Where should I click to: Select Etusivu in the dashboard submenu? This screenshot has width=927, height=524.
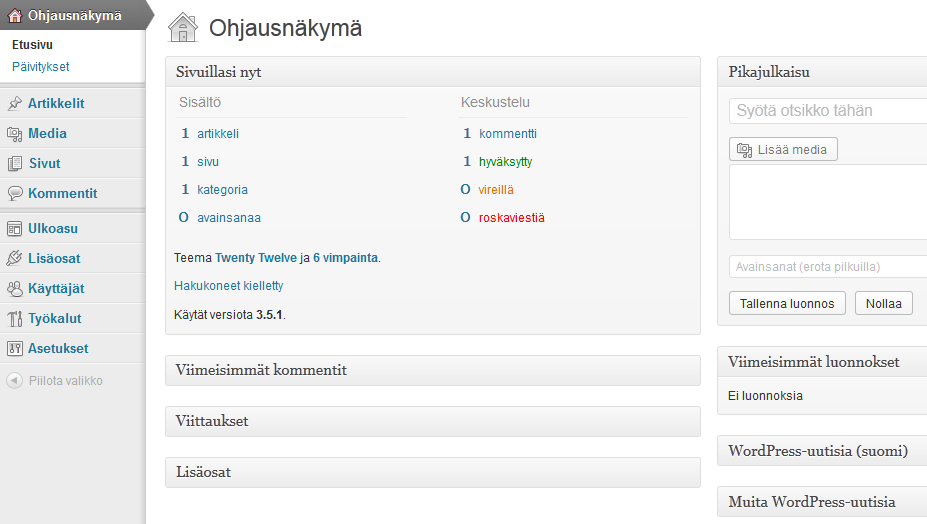[x=33, y=44]
